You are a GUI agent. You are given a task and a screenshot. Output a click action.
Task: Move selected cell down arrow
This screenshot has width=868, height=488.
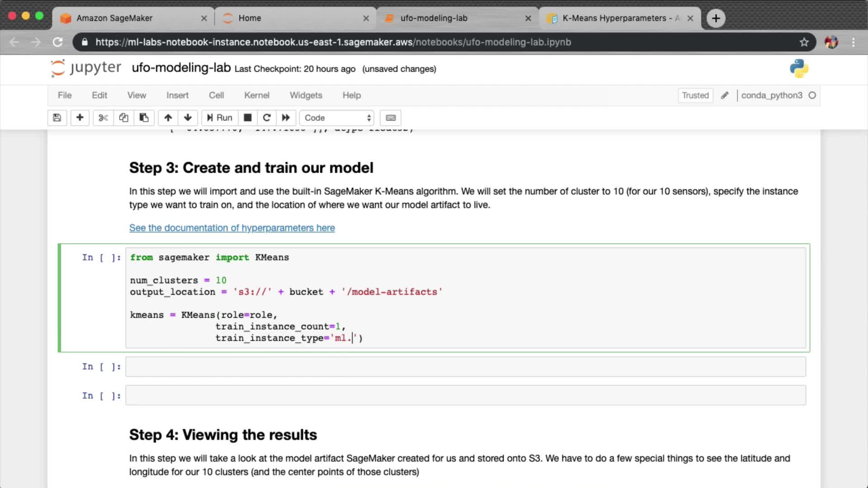point(188,118)
